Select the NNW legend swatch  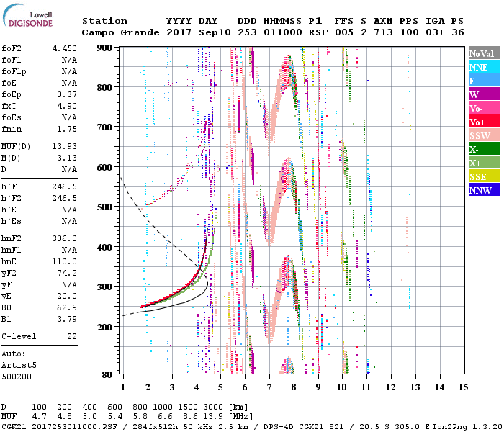pos(483,190)
